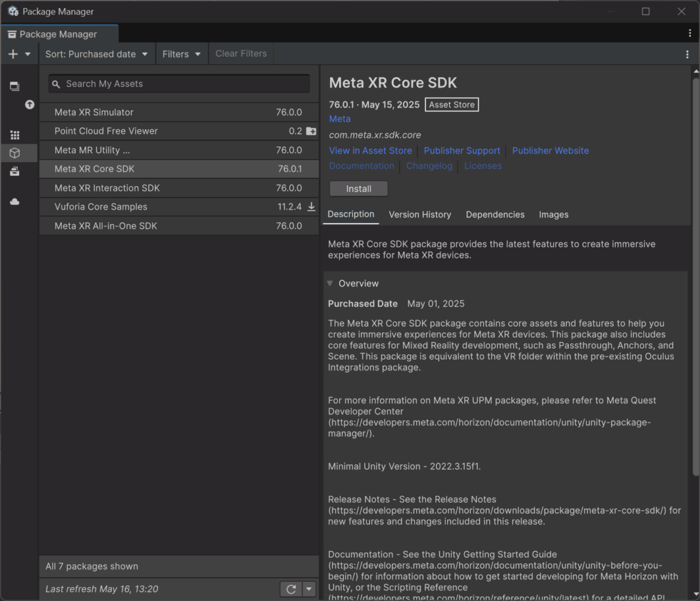Click the download icon on Vuforia Core Samples
This screenshot has width=700, height=601.
311,206
